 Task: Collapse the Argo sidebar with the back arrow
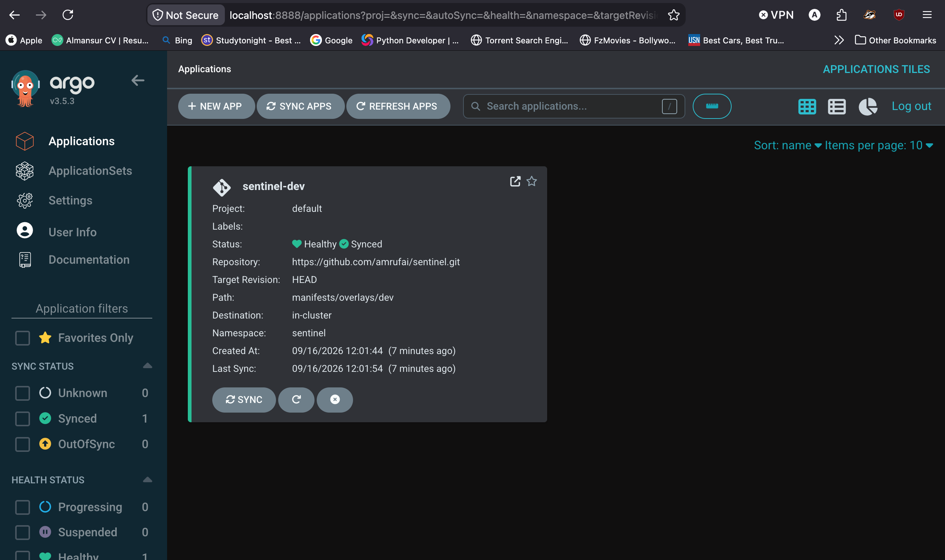[x=138, y=80]
